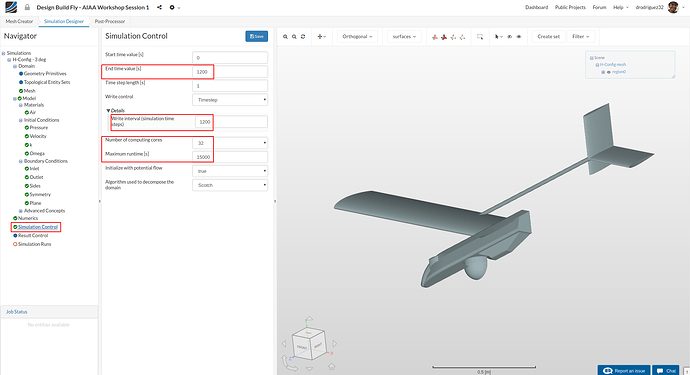Open the cursor pick mode dropdown
The height and width of the screenshot is (375, 690).
(498, 37)
